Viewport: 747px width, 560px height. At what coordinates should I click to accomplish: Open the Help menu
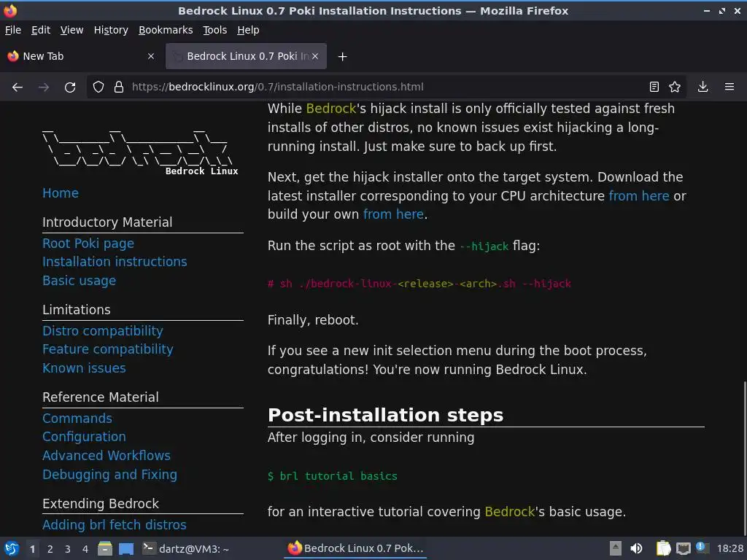tap(248, 30)
